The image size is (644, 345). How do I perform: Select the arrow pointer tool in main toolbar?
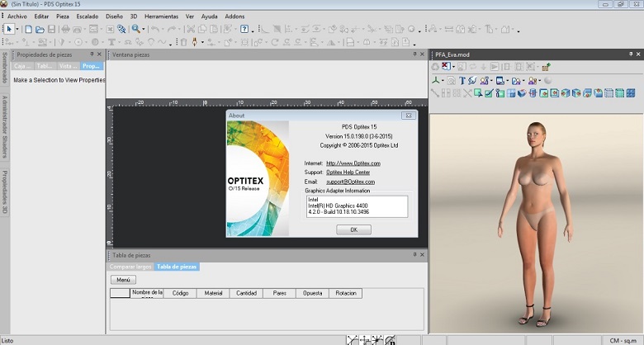[9, 29]
